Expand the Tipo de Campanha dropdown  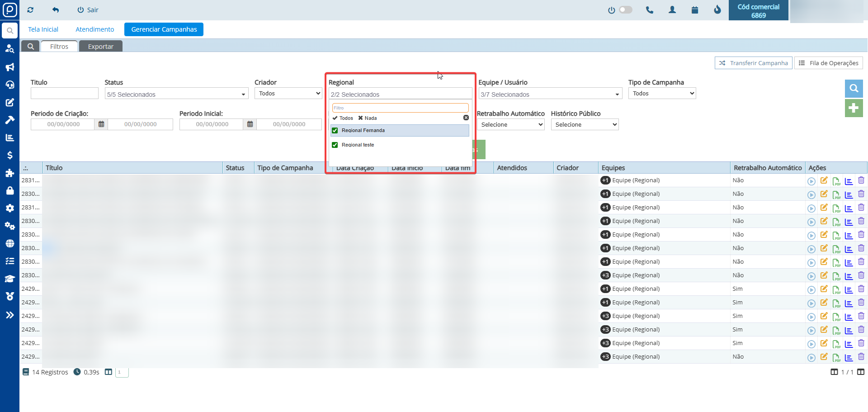coord(662,94)
